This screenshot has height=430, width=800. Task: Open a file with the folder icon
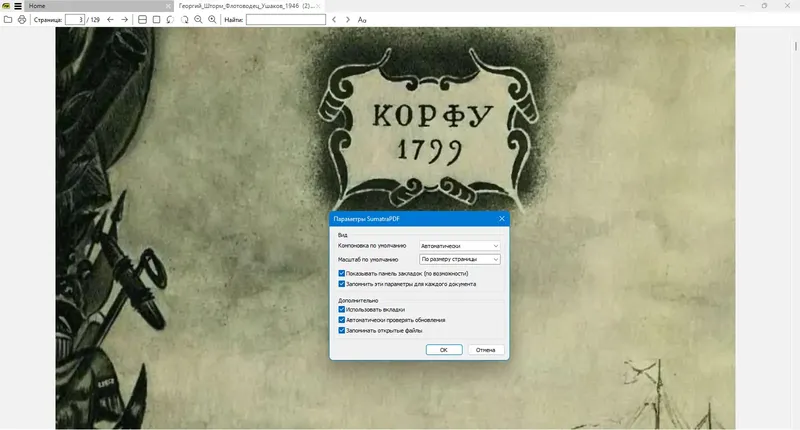click(x=8, y=19)
